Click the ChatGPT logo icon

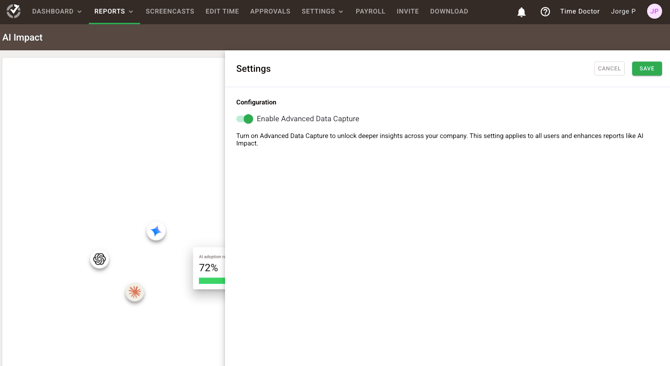(x=100, y=259)
